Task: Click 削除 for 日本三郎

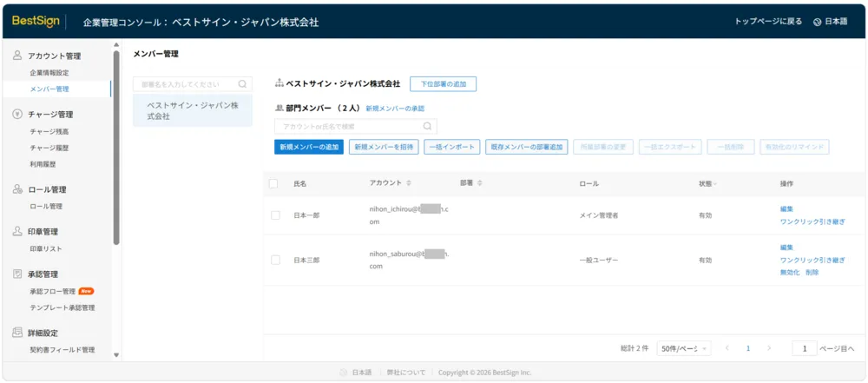Action: [x=812, y=273]
